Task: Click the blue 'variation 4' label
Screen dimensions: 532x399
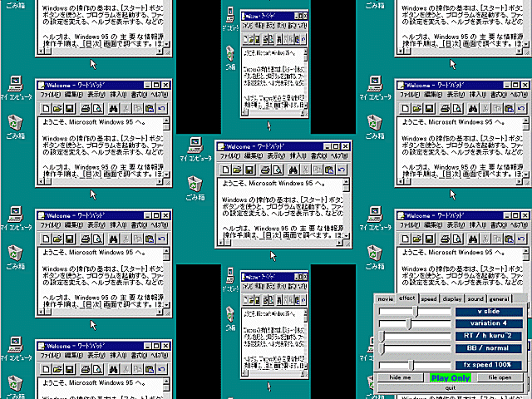Action: (x=489, y=323)
